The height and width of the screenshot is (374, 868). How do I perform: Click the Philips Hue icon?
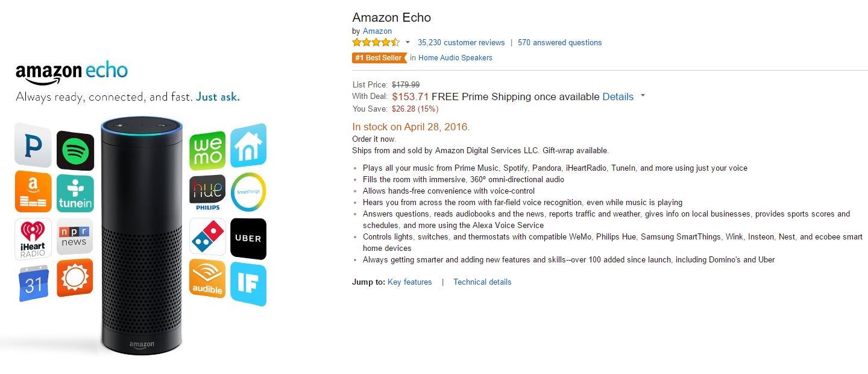(x=207, y=193)
